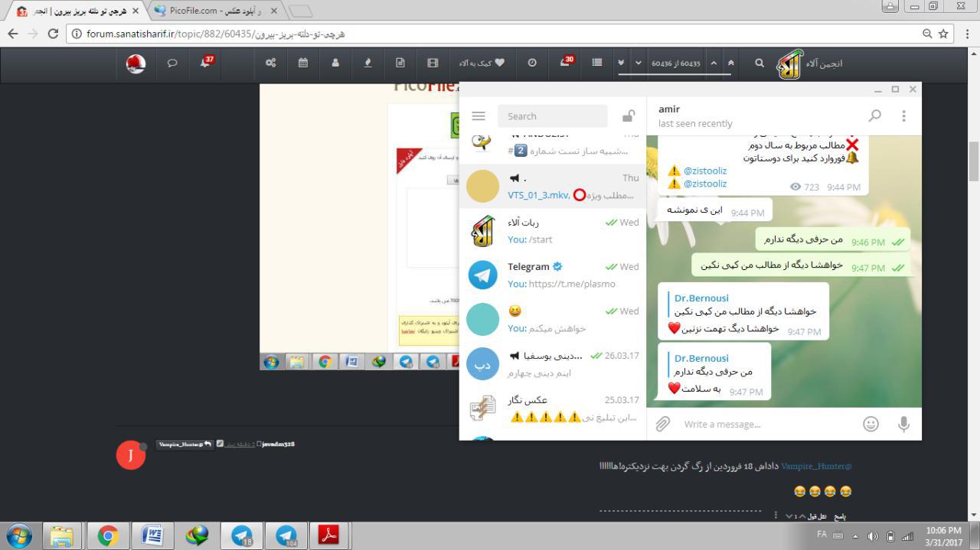The image size is (980, 550).
Task: Focus the Telegram search field
Action: pyautogui.click(x=552, y=116)
